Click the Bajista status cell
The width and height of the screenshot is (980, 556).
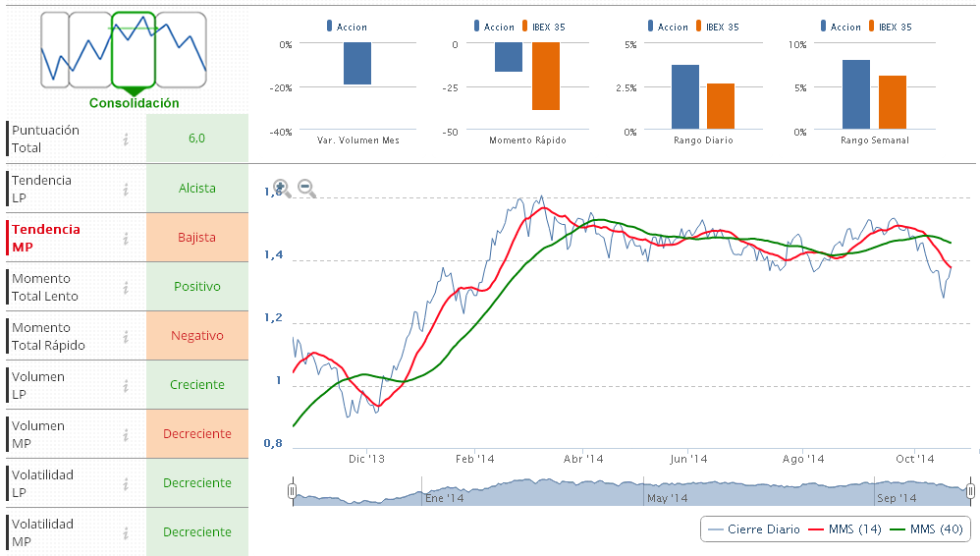196,238
